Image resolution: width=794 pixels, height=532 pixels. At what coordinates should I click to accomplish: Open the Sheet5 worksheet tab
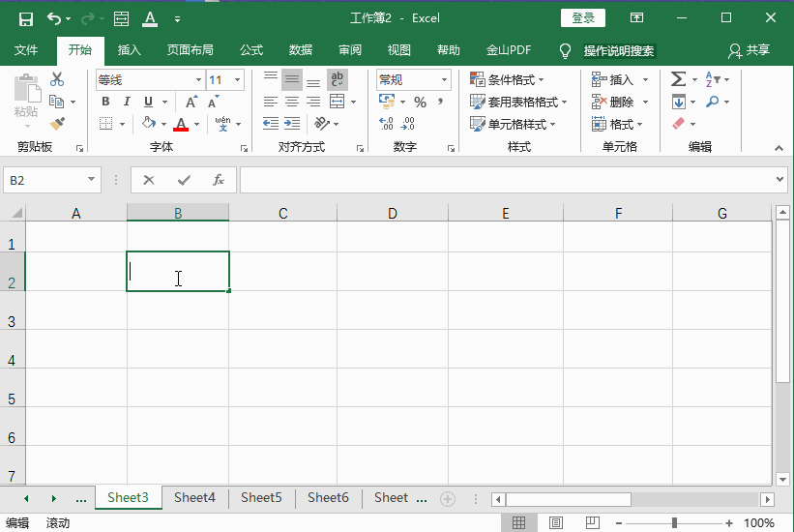(261, 497)
